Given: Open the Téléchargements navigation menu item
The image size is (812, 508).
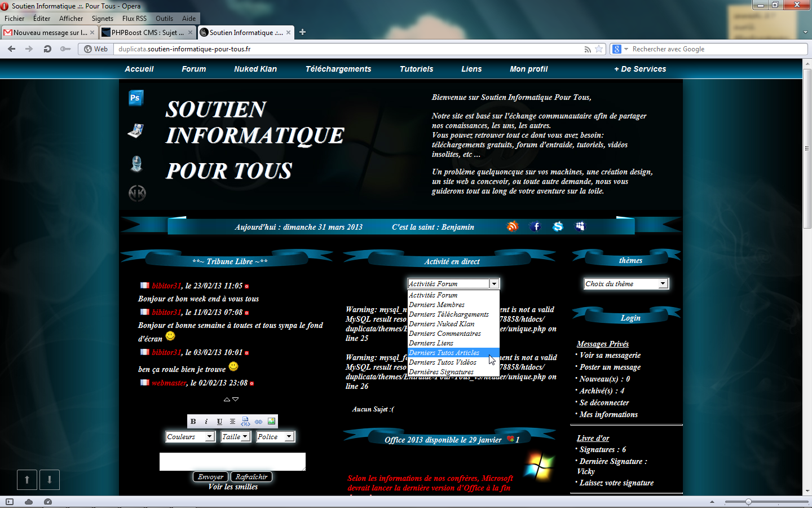Looking at the screenshot, I should pyautogui.click(x=338, y=69).
